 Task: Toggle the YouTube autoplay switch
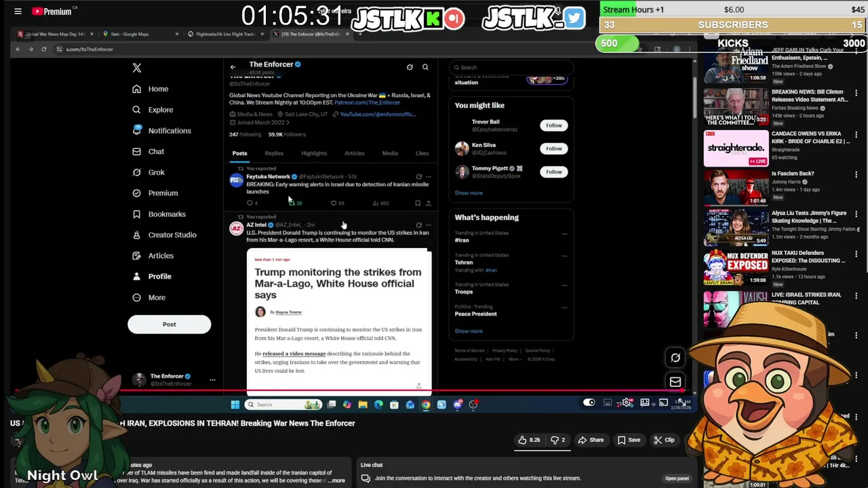tap(589, 403)
